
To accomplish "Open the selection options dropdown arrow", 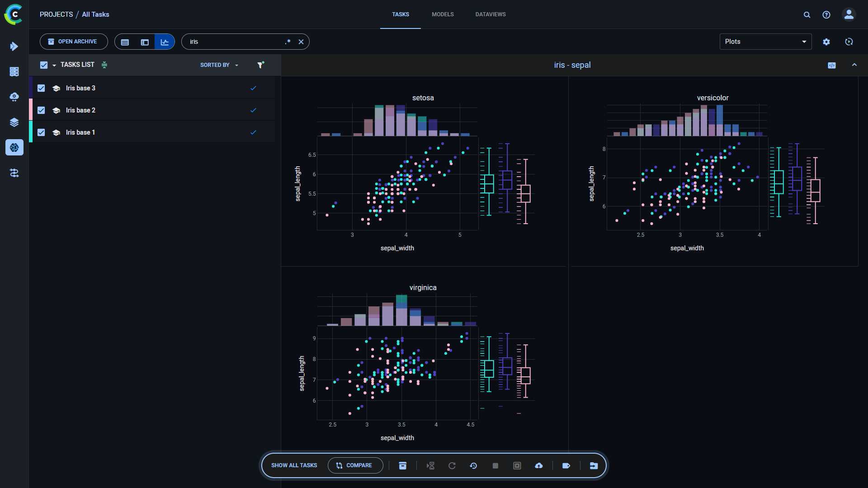I will point(54,66).
